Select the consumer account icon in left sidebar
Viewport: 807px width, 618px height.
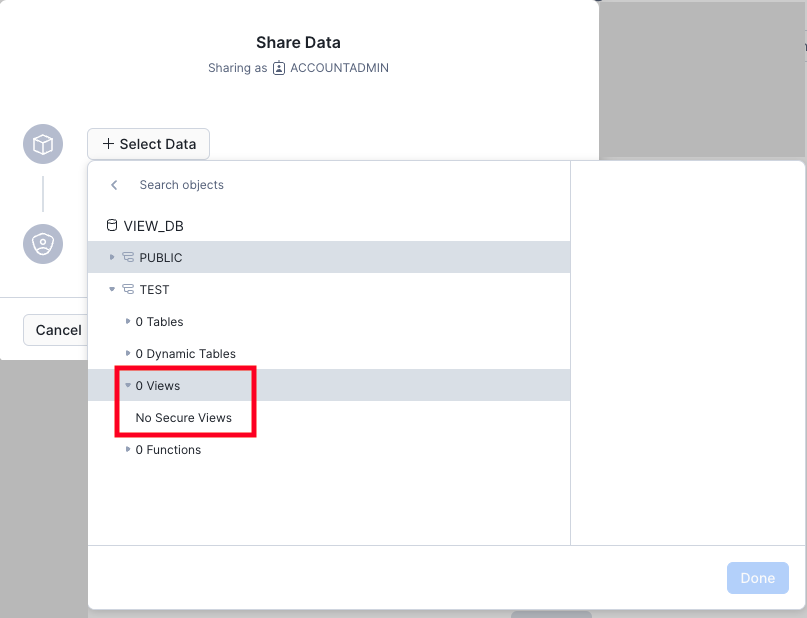pyautogui.click(x=42, y=244)
